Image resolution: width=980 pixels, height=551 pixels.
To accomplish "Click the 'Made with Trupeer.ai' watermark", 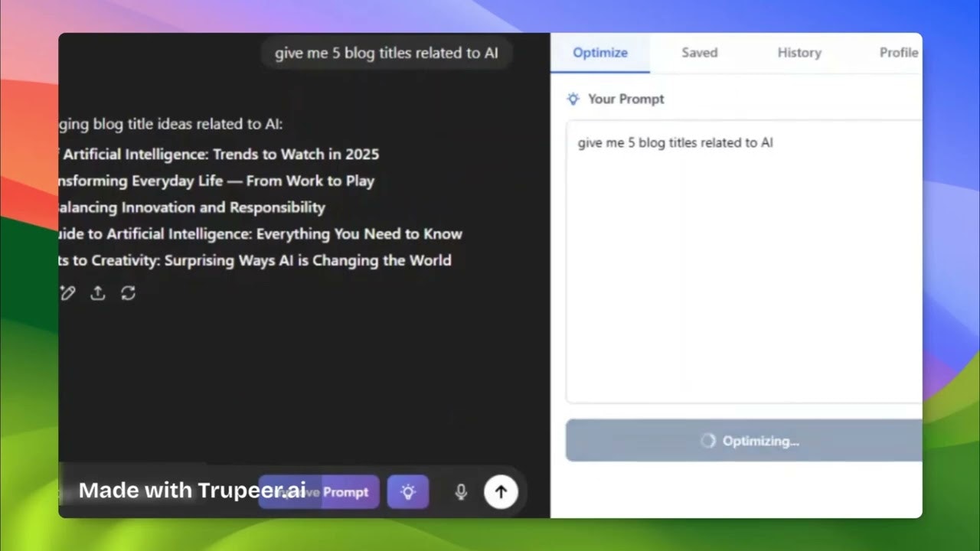I will point(192,490).
